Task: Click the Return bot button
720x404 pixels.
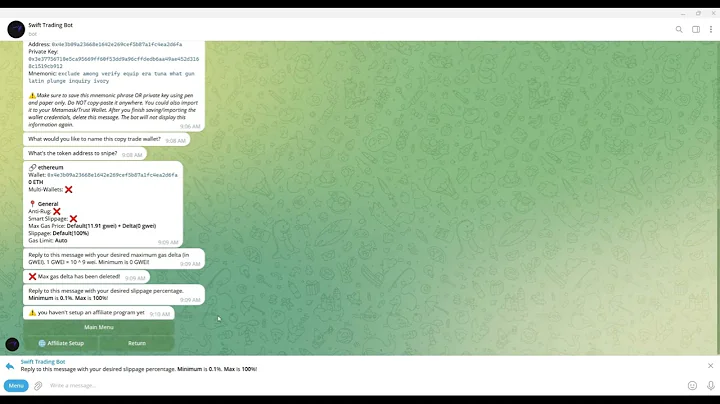Action: [x=137, y=343]
